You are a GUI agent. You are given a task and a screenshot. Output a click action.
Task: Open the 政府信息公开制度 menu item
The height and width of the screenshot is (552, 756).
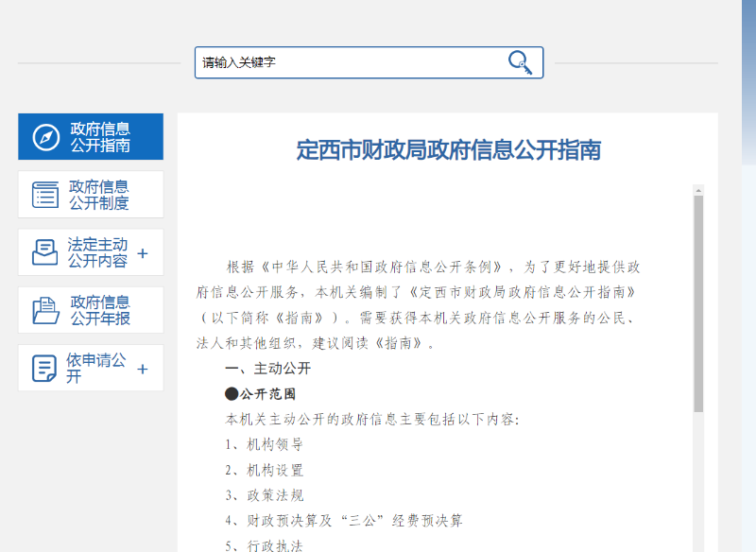(99, 195)
